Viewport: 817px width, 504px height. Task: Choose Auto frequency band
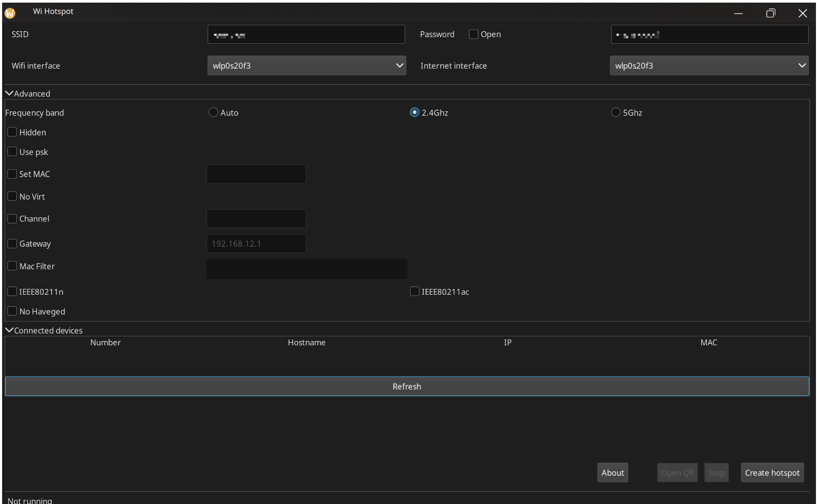click(213, 112)
